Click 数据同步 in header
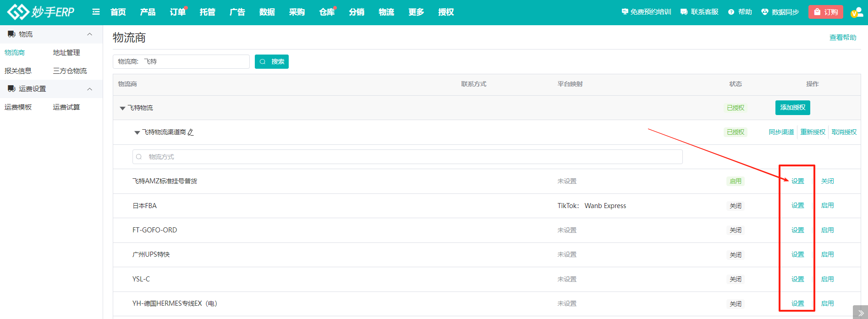Viewport: 868px width, 319px height. 780,12
